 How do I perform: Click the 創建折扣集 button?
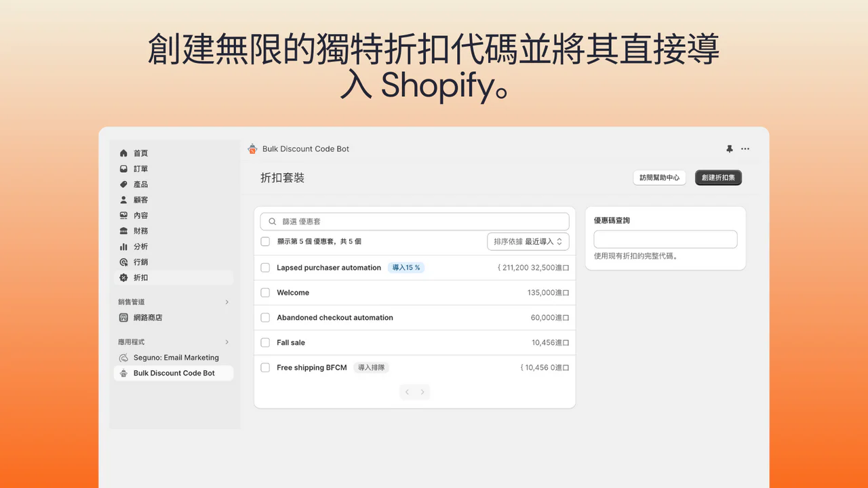719,178
